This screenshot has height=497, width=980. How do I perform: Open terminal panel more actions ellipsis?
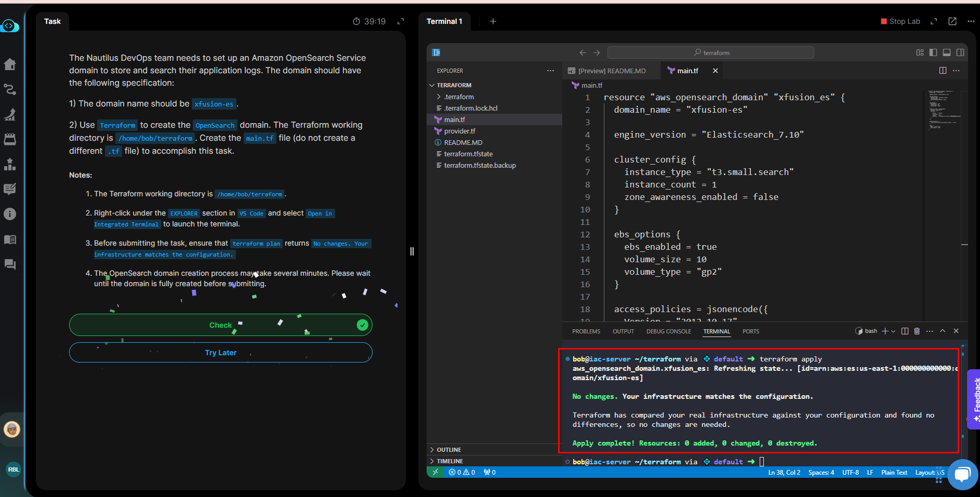coord(930,331)
